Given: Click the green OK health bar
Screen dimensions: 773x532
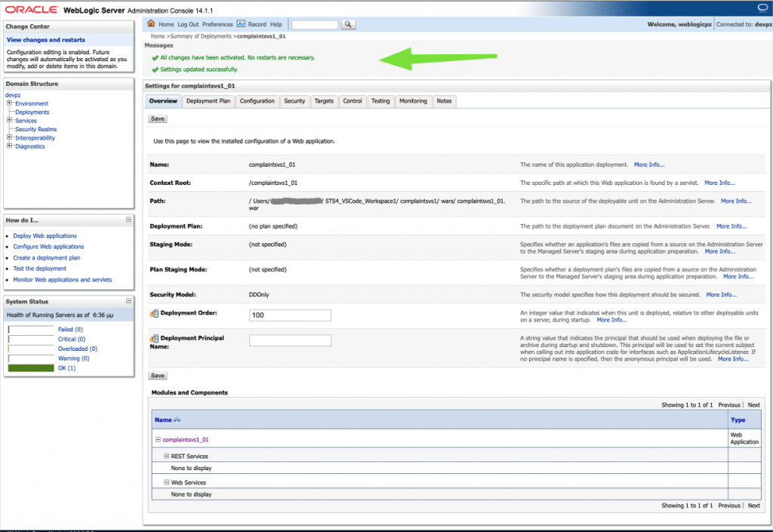Looking at the screenshot, I should point(31,368).
